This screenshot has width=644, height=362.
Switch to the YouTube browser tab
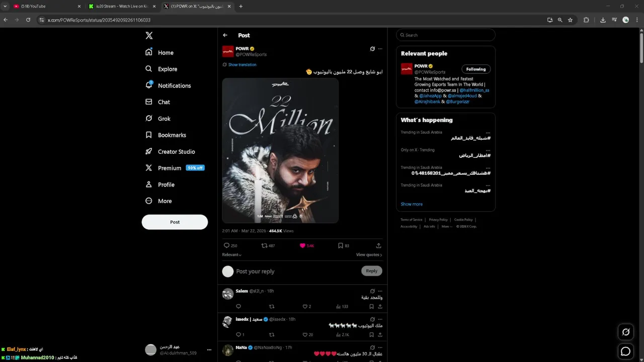(46, 6)
